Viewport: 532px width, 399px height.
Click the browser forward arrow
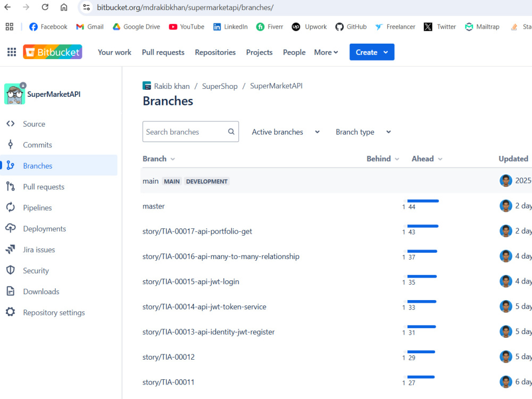[x=26, y=7]
